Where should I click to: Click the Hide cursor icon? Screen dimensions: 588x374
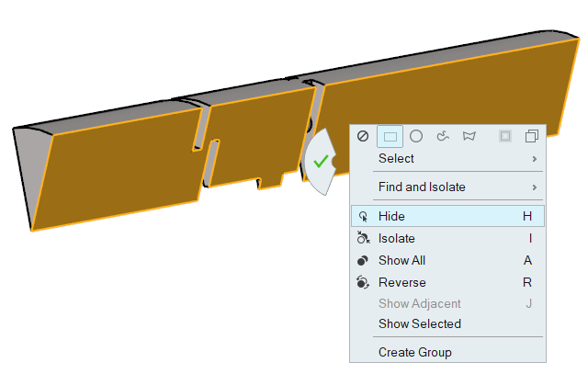(363, 217)
